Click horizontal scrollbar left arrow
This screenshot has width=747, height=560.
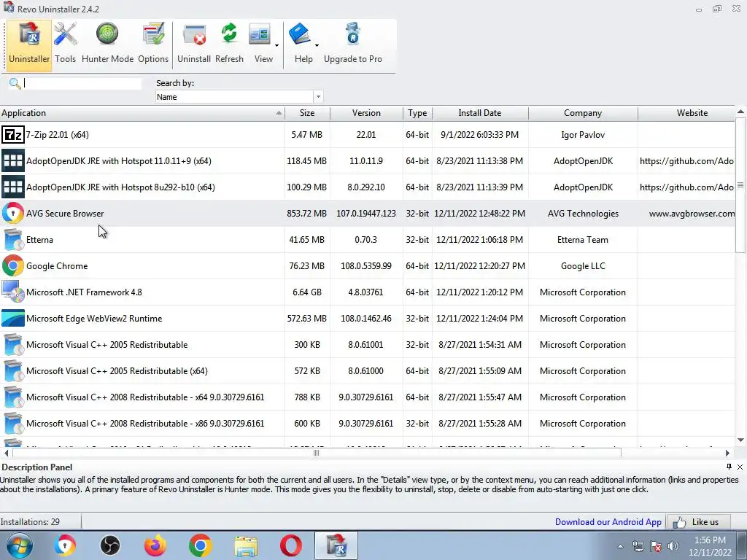pyautogui.click(x=6, y=453)
